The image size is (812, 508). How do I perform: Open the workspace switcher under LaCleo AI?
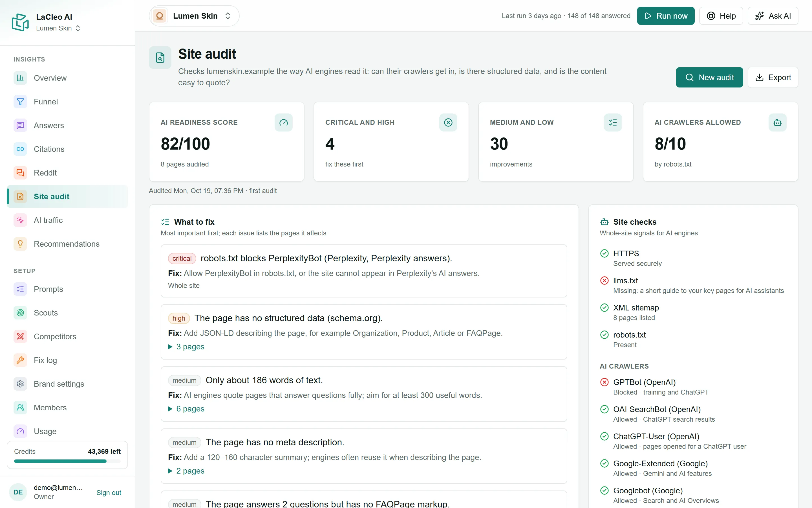pyautogui.click(x=58, y=28)
